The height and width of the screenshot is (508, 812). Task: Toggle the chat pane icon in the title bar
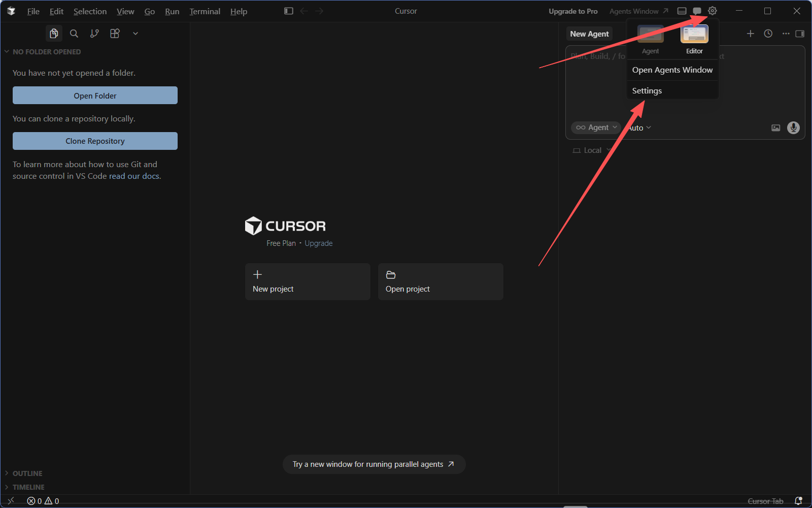[x=697, y=11]
